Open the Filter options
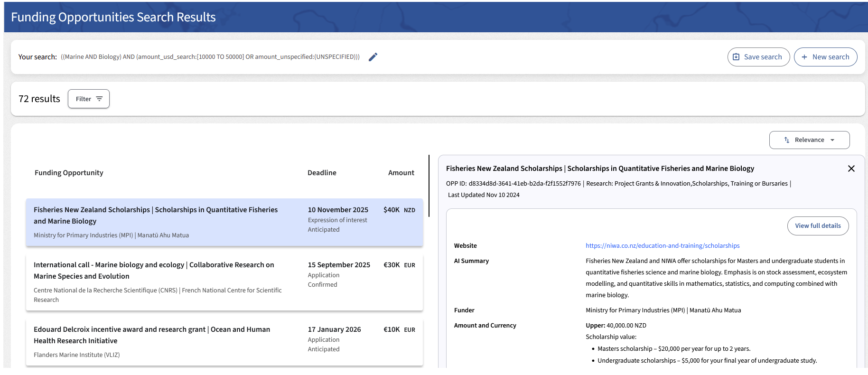 click(89, 99)
